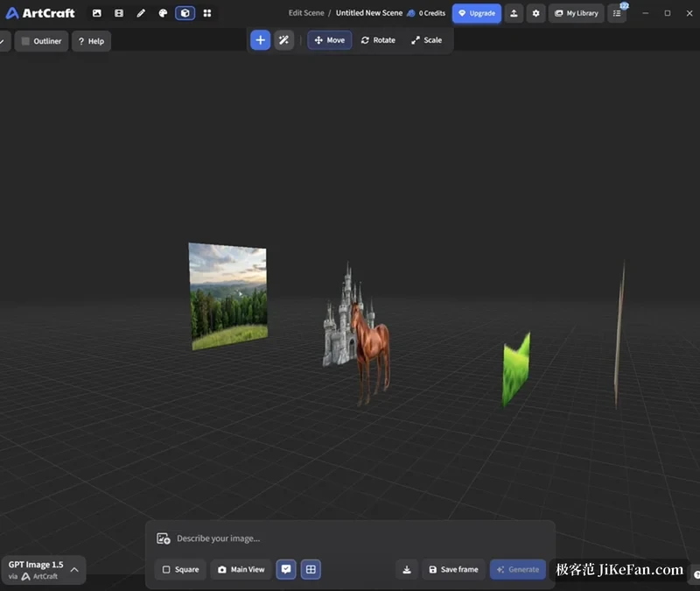Click the upload icon next to Upgrade

pos(514,13)
